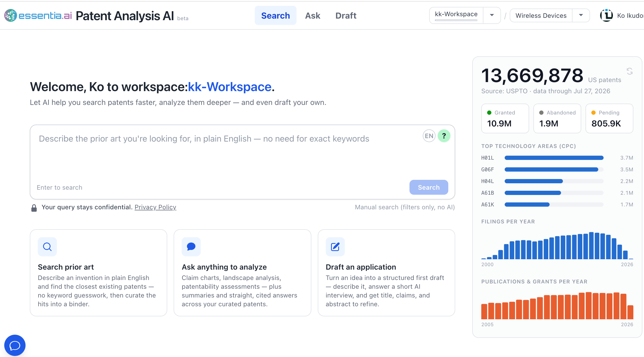Image resolution: width=644 pixels, height=357 pixels.
Task: Click the A61B technology bar
Action: [x=554, y=193]
